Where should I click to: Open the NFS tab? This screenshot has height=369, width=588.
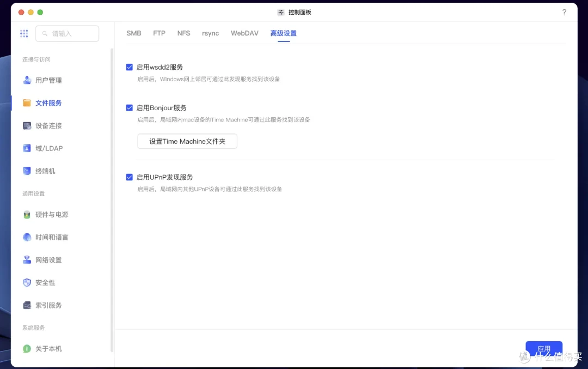pyautogui.click(x=184, y=33)
